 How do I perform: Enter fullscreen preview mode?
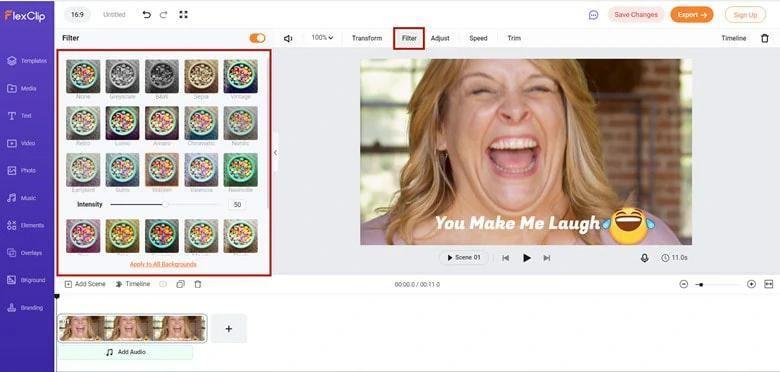tap(184, 14)
